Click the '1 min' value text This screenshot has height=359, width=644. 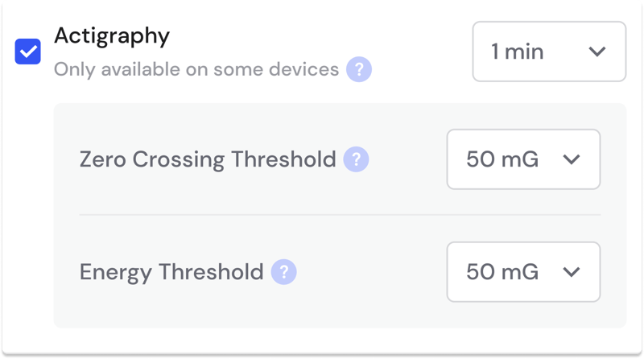517,52
